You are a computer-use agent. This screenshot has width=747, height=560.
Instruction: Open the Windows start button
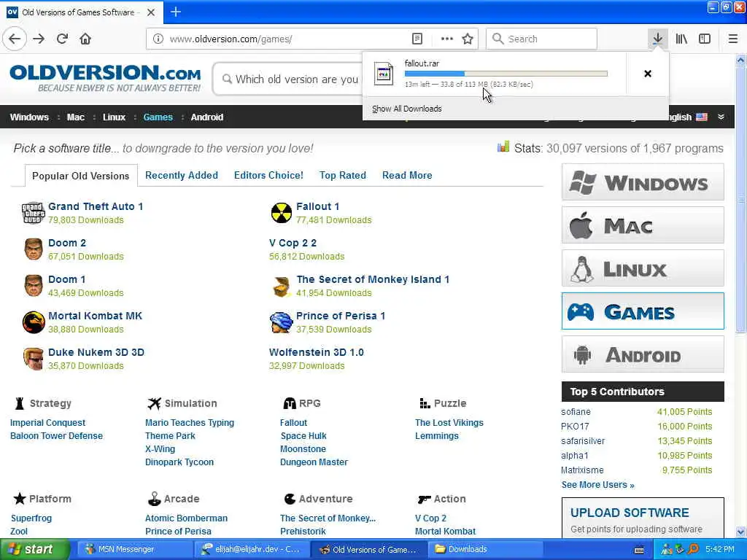pyautogui.click(x=35, y=550)
